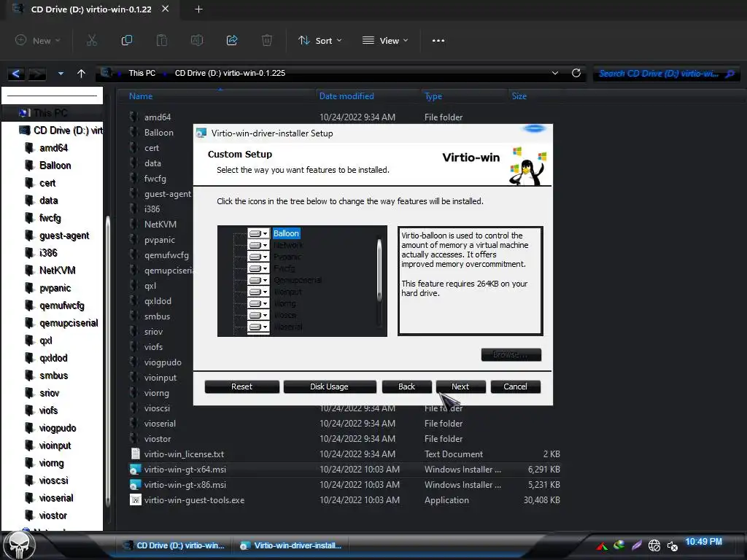The image size is (747, 560).
Task: Click the feature tree vertical scrollbar
Action: coord(379,270)
